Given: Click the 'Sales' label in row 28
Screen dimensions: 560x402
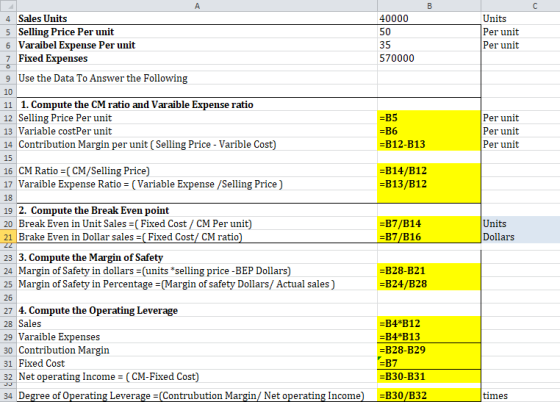Looking at the screenshot, I should pyautogui.click(x=197, y=323).
